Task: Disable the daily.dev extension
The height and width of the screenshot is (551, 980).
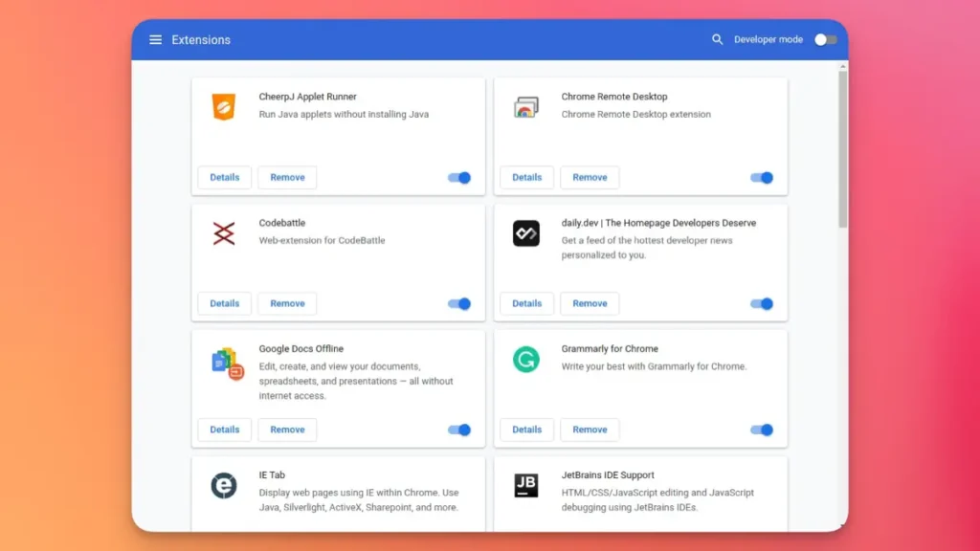Action: [x=761, y=303]
